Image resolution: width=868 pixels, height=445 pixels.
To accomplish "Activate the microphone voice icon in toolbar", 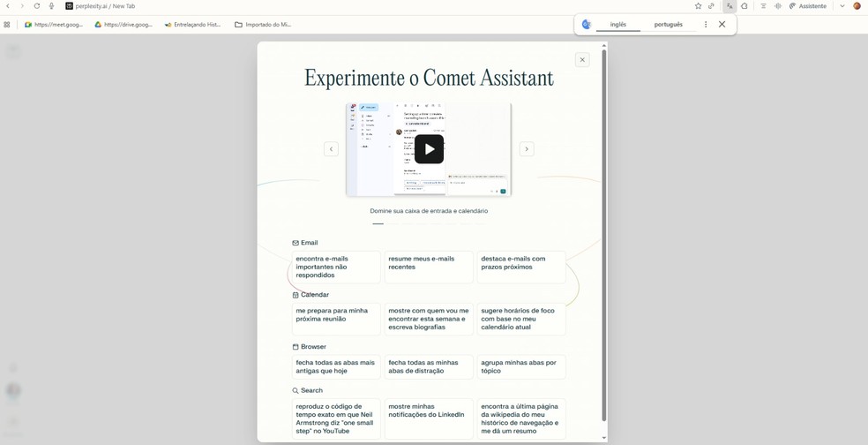I will (x=51, y=6).
